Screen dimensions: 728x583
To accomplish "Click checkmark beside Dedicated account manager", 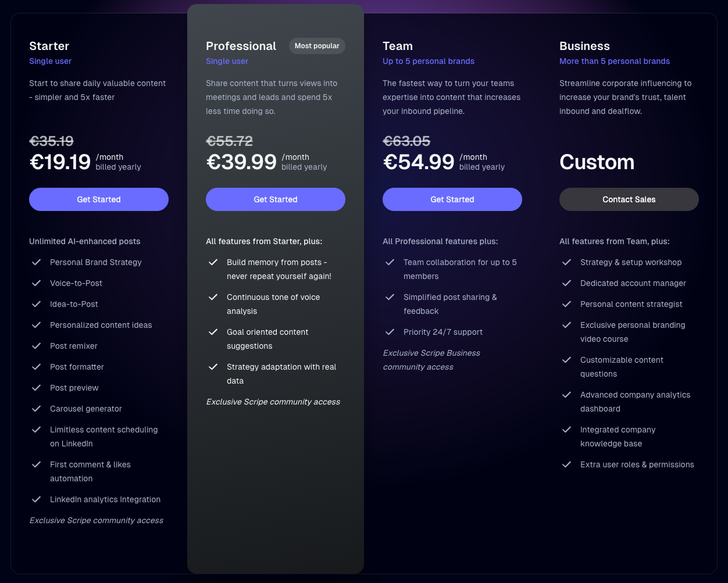I will [567, 283].
